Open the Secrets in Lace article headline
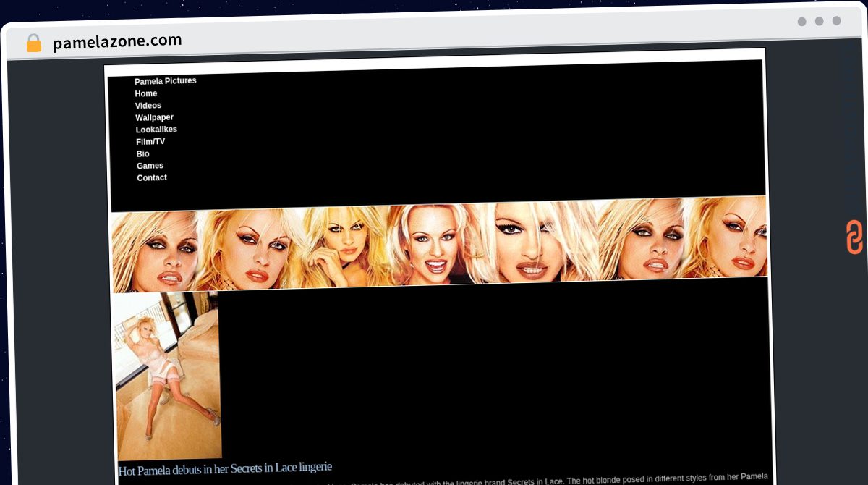 (x=225, y=469)
